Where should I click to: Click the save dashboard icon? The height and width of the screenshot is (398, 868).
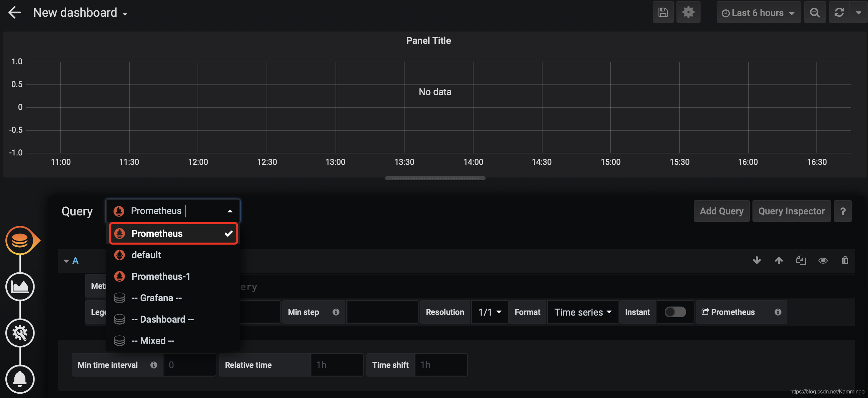pyautogui.click(x=663, y=12)
